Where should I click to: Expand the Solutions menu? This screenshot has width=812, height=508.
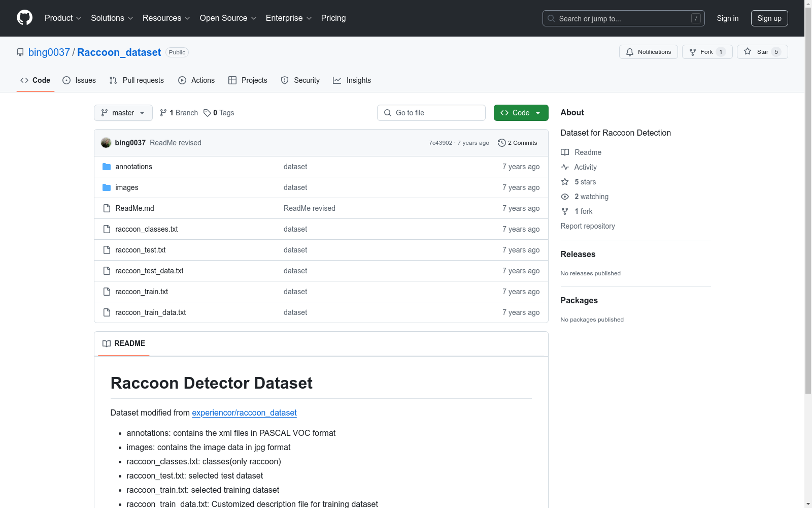[x=112, y=18]
